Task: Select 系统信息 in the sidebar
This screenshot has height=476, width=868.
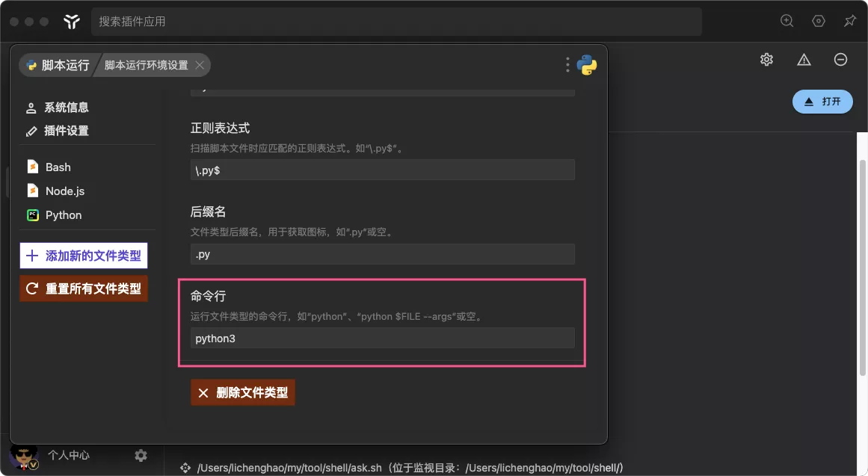Action: [66, 108]
